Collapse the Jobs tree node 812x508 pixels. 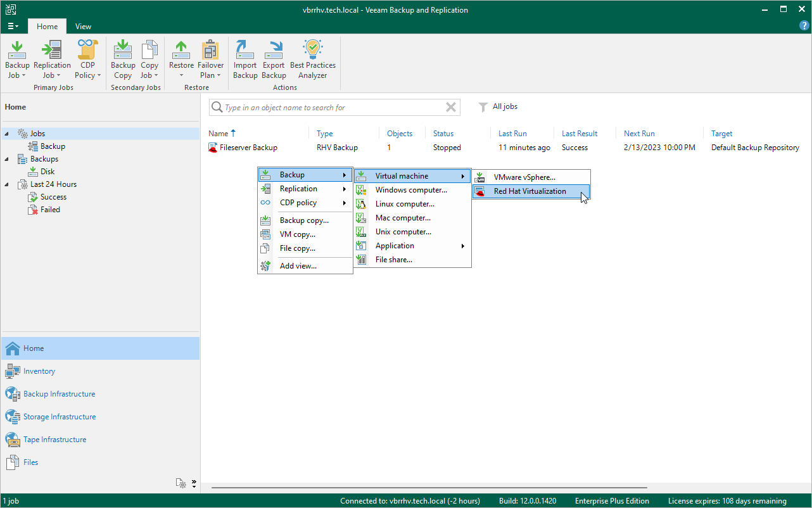[8, 134]
